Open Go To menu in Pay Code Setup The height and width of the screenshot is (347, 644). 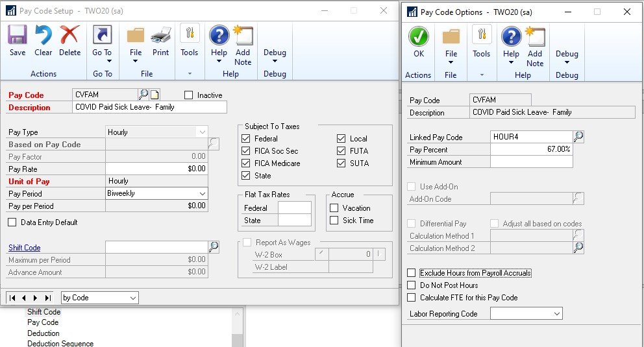[x=102, y=44]
